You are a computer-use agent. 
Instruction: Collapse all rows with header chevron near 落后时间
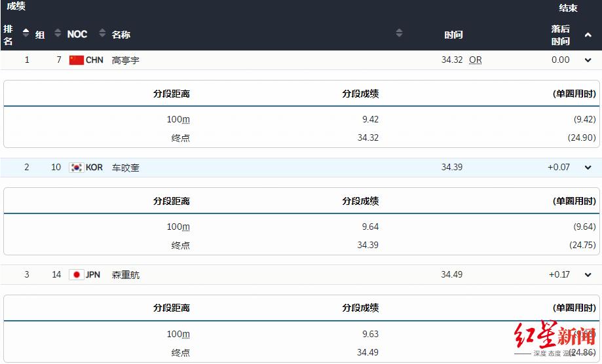coord(588,35)
